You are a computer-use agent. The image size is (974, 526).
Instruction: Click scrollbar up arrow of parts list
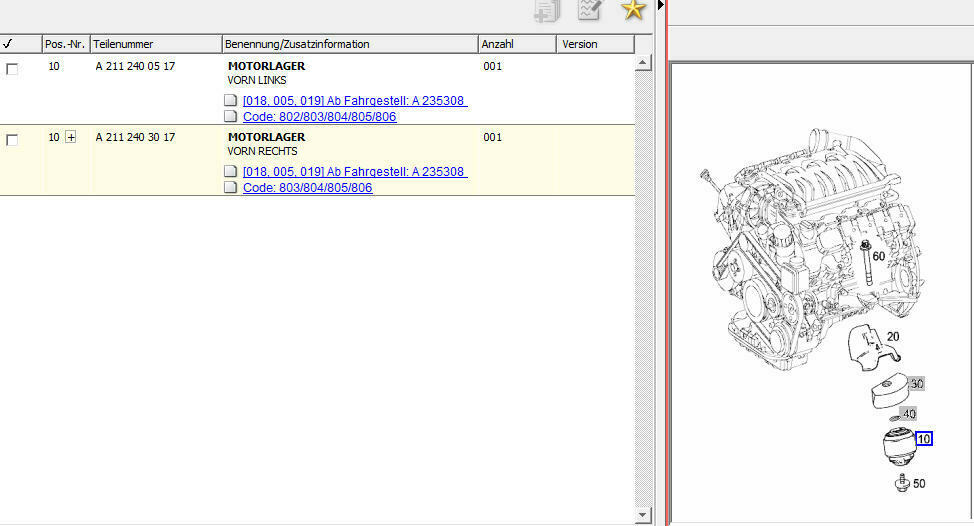(x=643, y=62)
